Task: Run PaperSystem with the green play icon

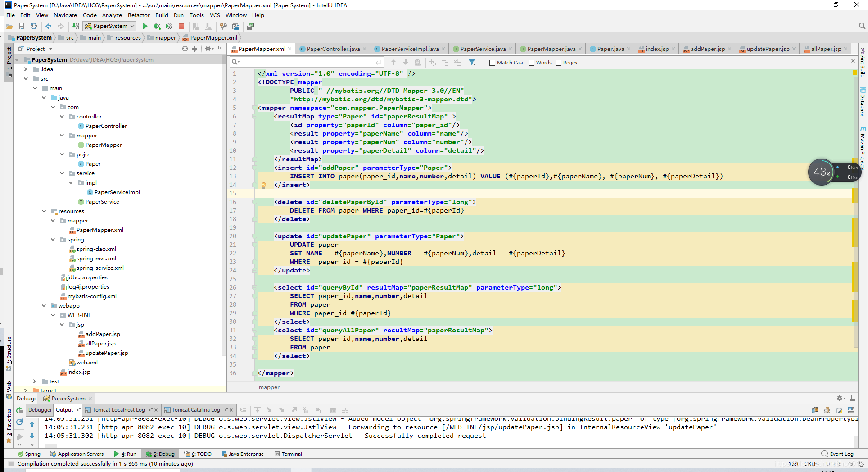Action: (145, 26)
